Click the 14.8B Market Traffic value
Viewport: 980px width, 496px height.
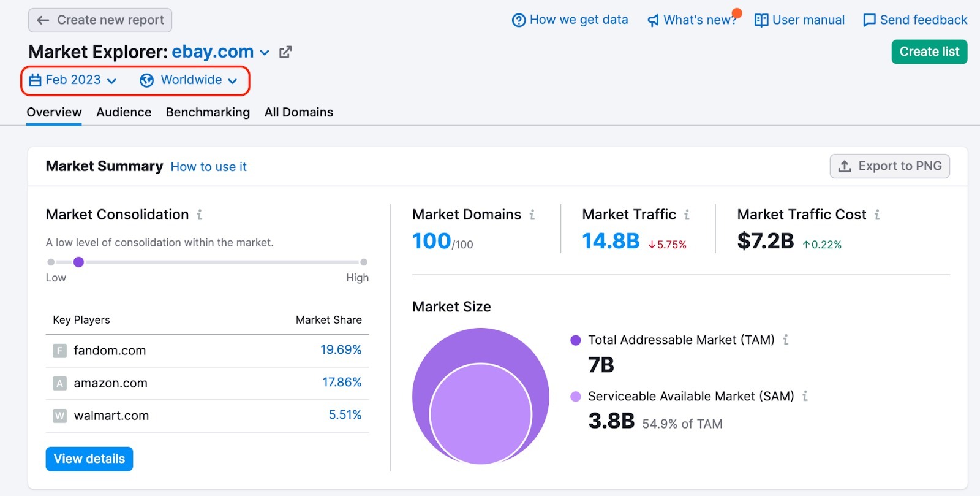point(611,241)
